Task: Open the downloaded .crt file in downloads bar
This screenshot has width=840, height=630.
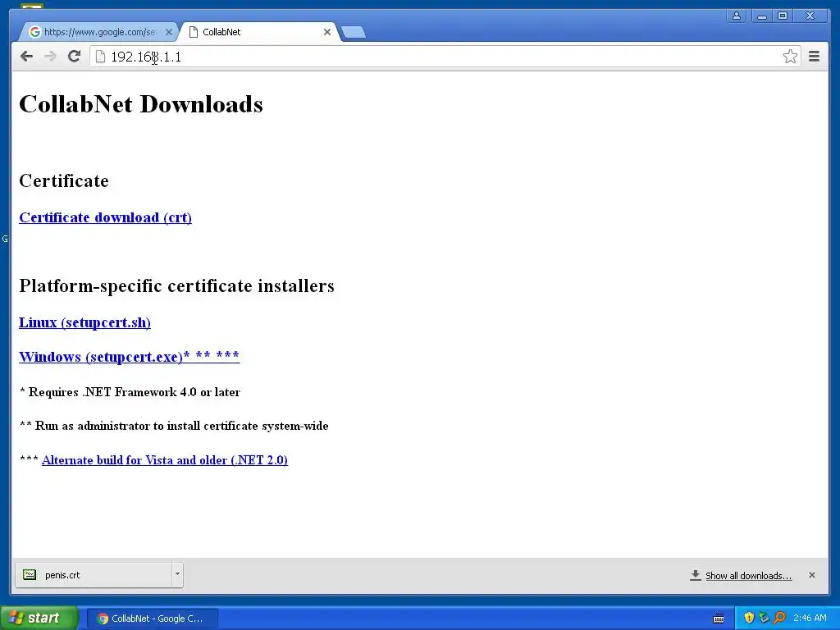Action: (94, 575)
